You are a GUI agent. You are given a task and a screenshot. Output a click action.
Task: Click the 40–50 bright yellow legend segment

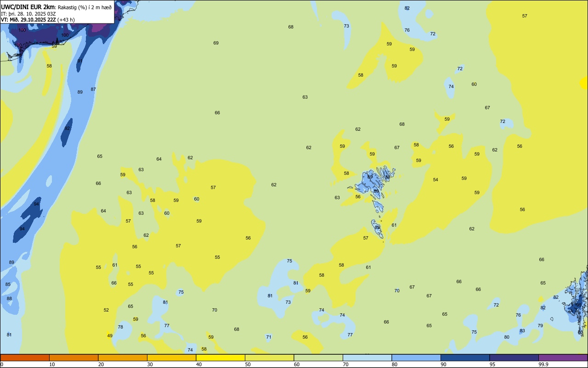220,357
